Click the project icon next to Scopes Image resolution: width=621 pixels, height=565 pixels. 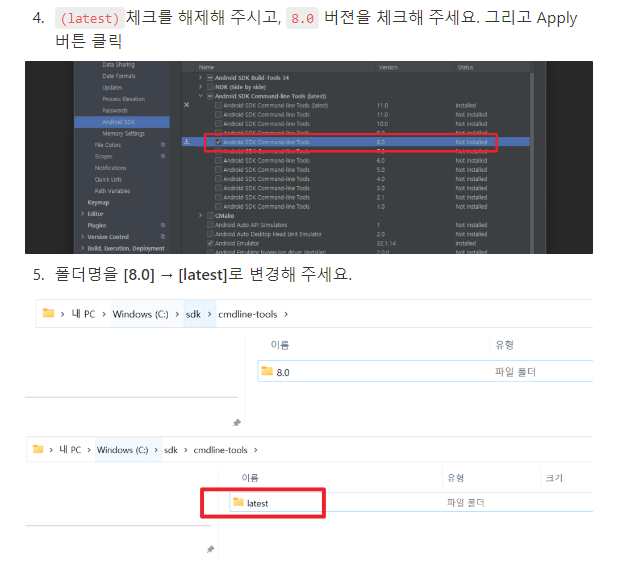163,156
